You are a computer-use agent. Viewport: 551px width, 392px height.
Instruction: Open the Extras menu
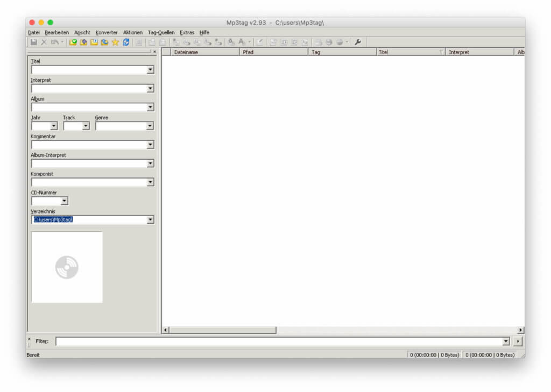pyautogui.click(x=187, y=32)
